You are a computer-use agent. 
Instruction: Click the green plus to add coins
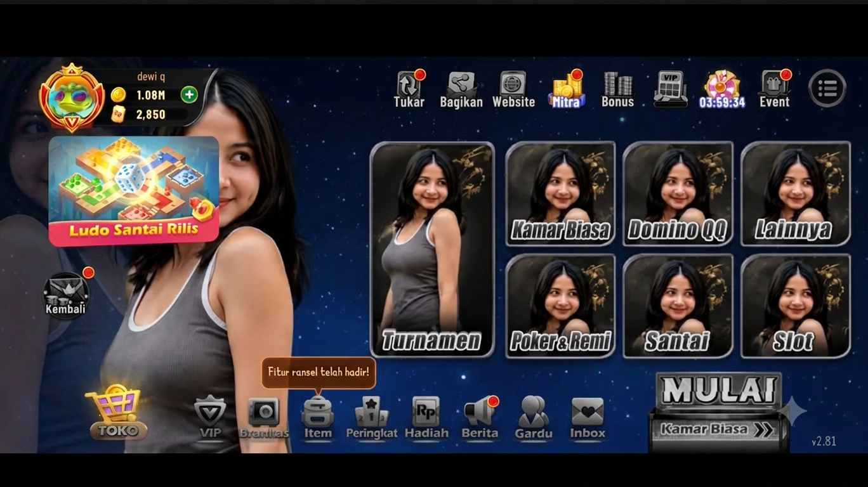(x=189, y=95)
